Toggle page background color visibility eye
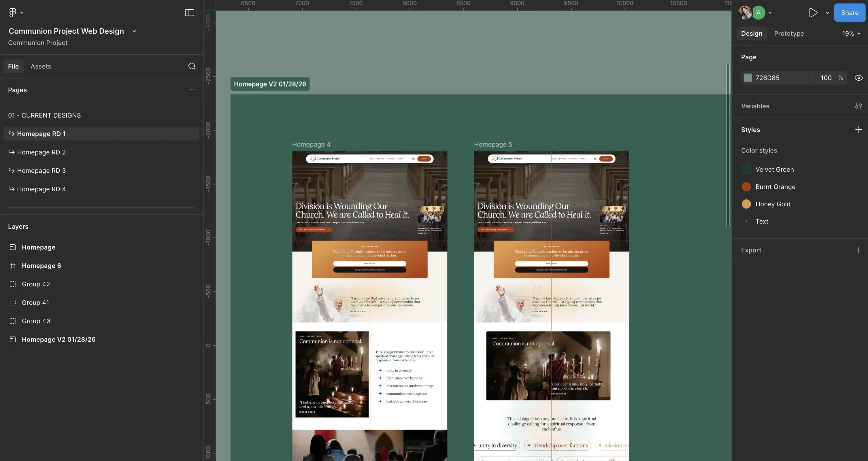This screenshot has width=868, height=461. click(858, 78)
